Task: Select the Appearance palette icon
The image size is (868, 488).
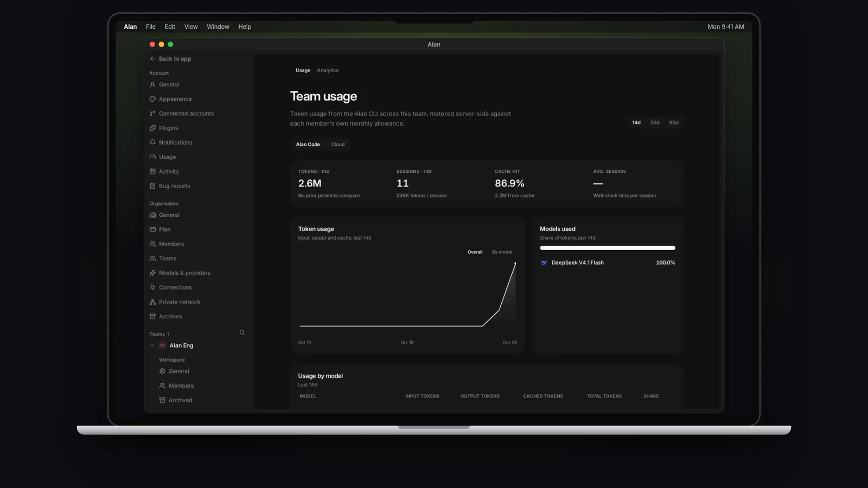Action: click(x=152, y=99)
